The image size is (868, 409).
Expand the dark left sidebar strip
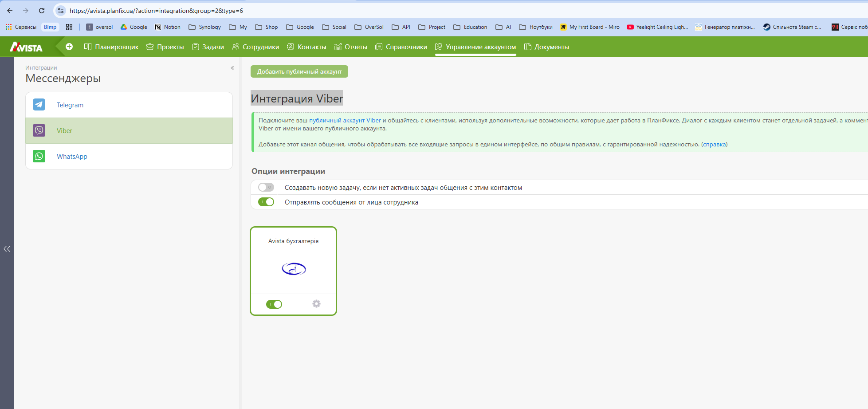[7, 249]
